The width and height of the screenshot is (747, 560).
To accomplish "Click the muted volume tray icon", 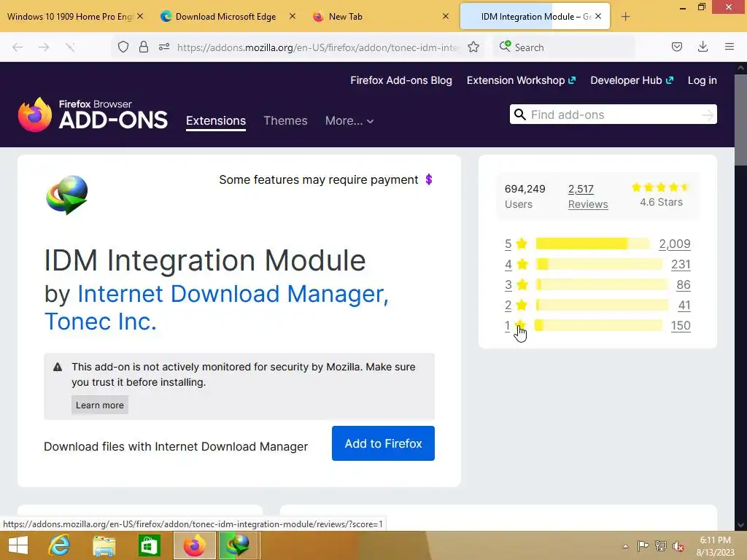I will (678, 546).
